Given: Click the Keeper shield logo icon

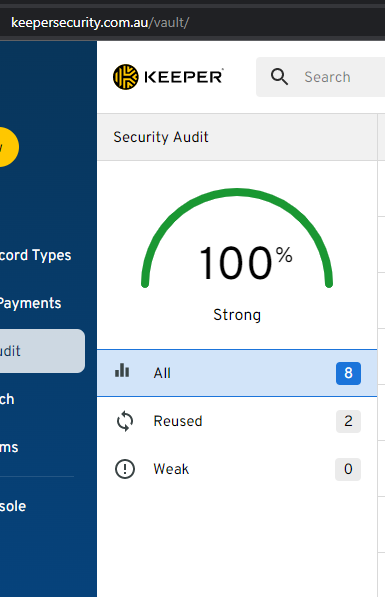Looking at the screenshot, I should pos(126,77).
